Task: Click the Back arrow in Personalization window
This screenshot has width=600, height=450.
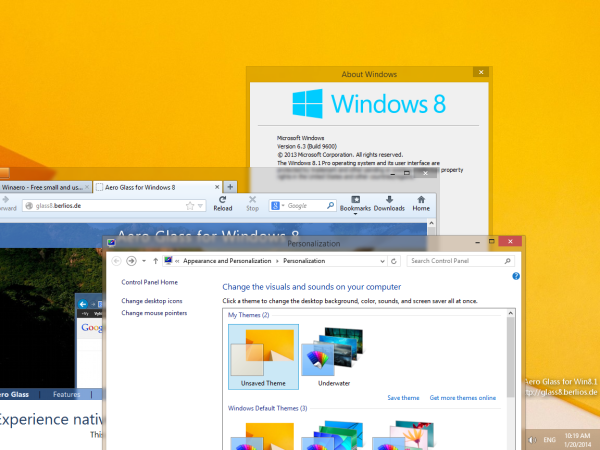Action: (x=116, y=261)
